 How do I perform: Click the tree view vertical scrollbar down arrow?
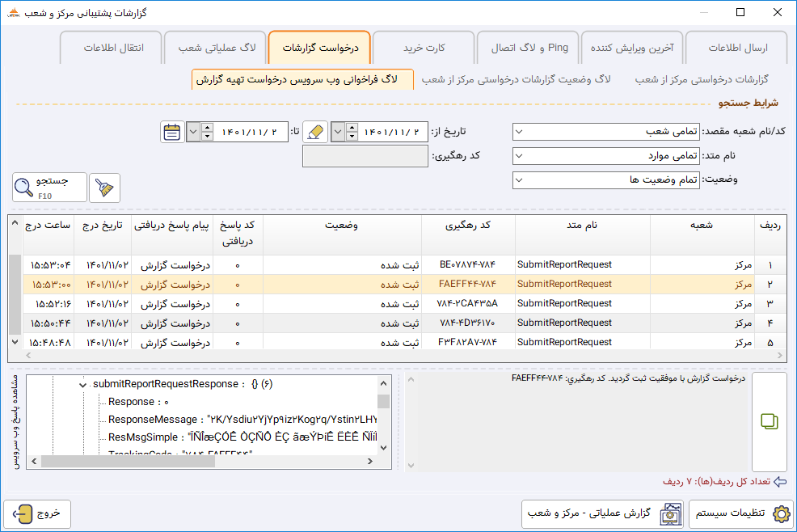tap(384, 448)
